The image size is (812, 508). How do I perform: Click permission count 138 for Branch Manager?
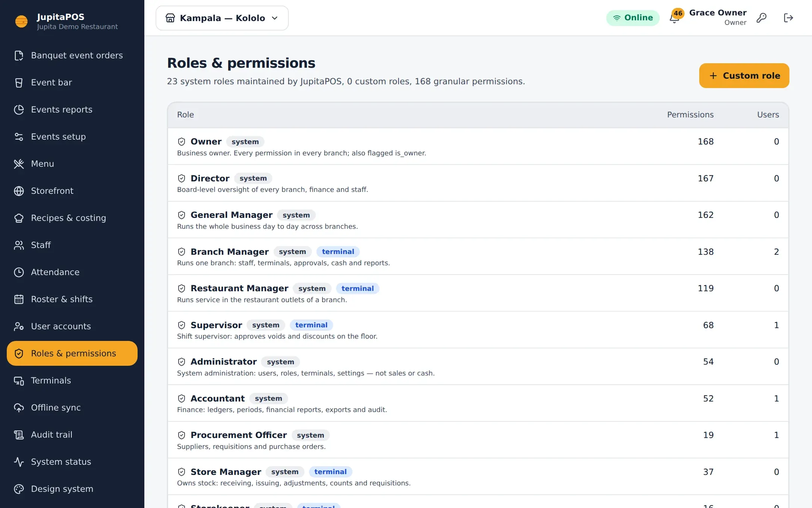pyautogui.click(x=706, y=252)
